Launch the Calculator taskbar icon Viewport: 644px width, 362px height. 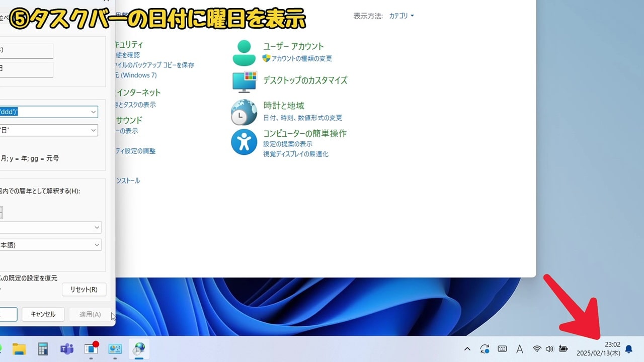[x=43, y=349]
